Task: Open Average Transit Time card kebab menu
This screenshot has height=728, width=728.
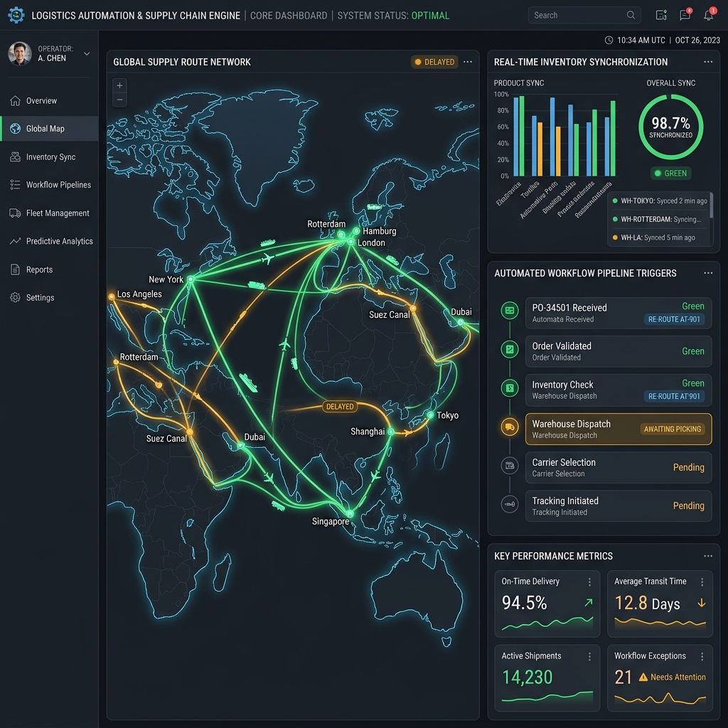Action: coord(702,582)
